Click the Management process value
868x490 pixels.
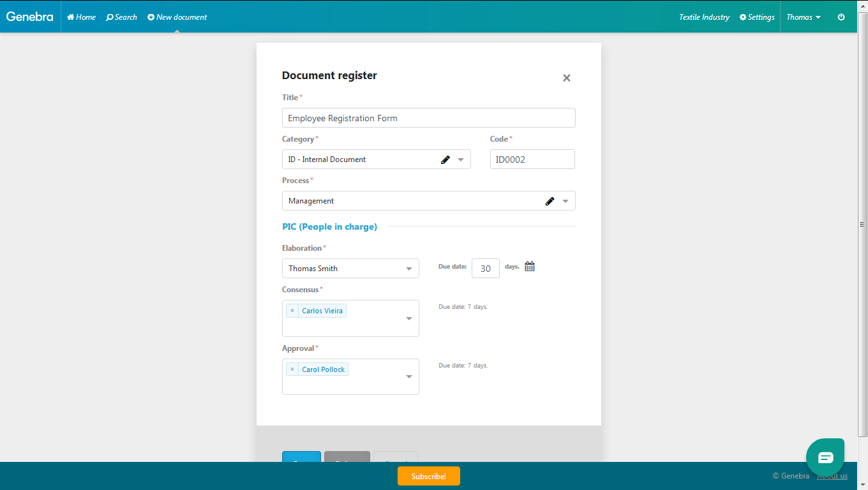coord(311,201)
